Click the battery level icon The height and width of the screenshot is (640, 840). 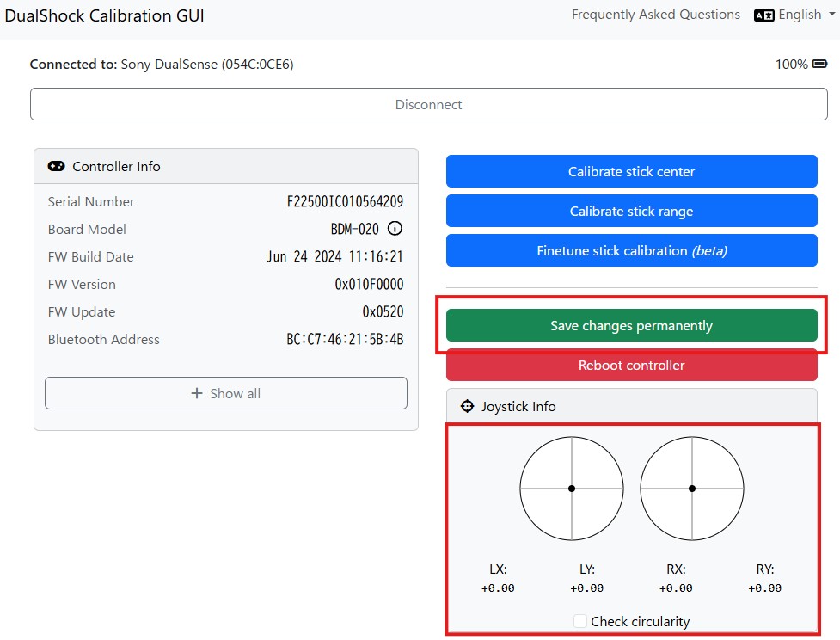819,64
